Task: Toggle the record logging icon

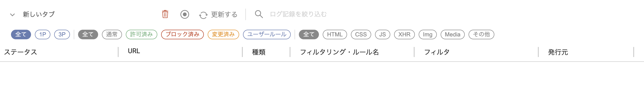Action: coord(185,14)
